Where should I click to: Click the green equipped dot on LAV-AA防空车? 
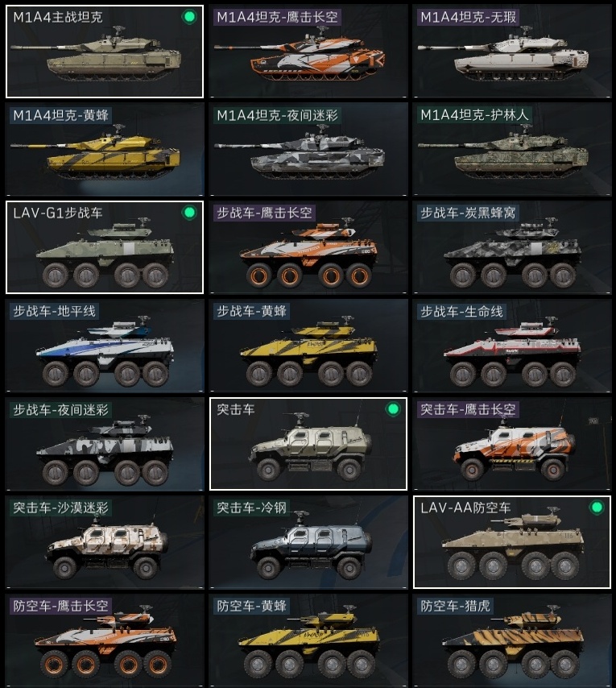point(596,508)
